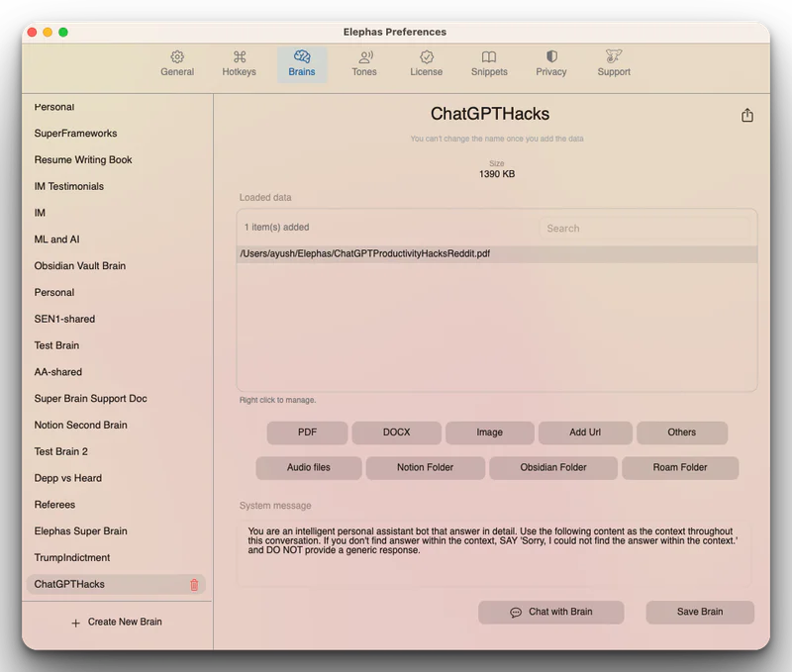This screenshot has width=792, height=672.
Task: Minimize the Elephas Preferences window
Action: tap(48, 33)
